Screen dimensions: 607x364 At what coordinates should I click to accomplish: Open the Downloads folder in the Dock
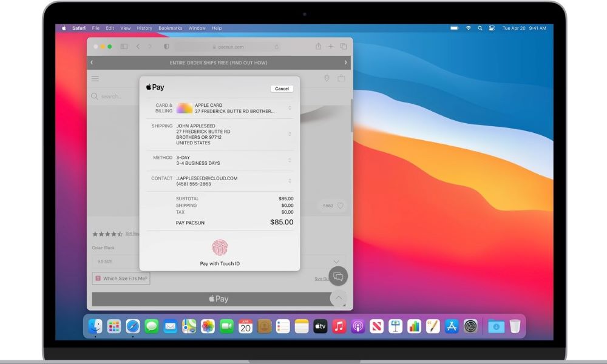click(x=496, y=326)
